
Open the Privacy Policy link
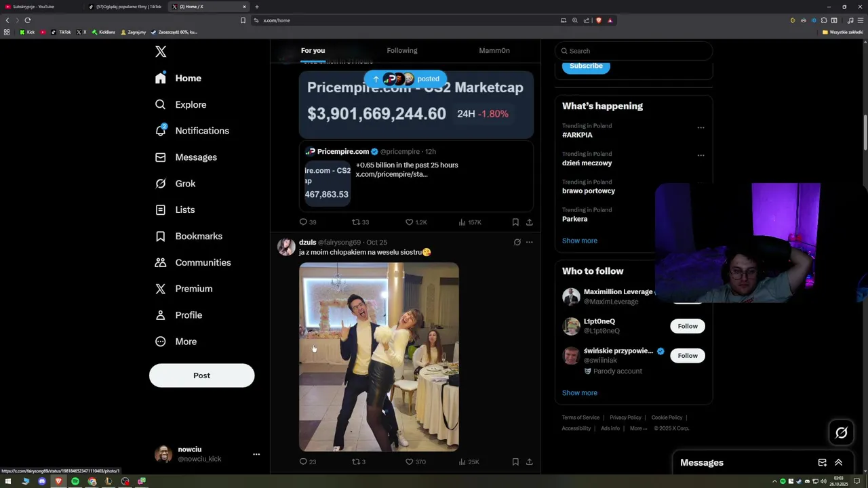tap(625, 418)
